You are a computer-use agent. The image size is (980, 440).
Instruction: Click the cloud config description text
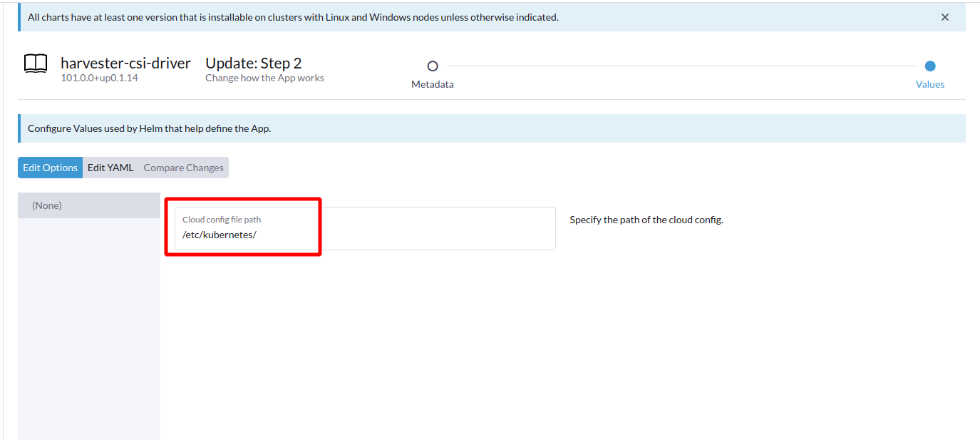(646, 220)
